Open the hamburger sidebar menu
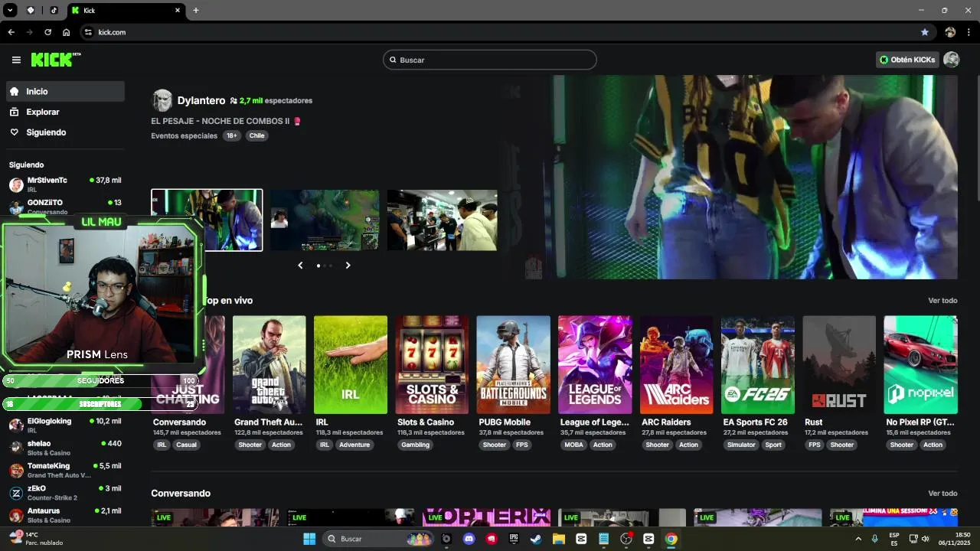The width and height of the screenshot is (980, 551). pyautogui.click(x=16, y=60)
